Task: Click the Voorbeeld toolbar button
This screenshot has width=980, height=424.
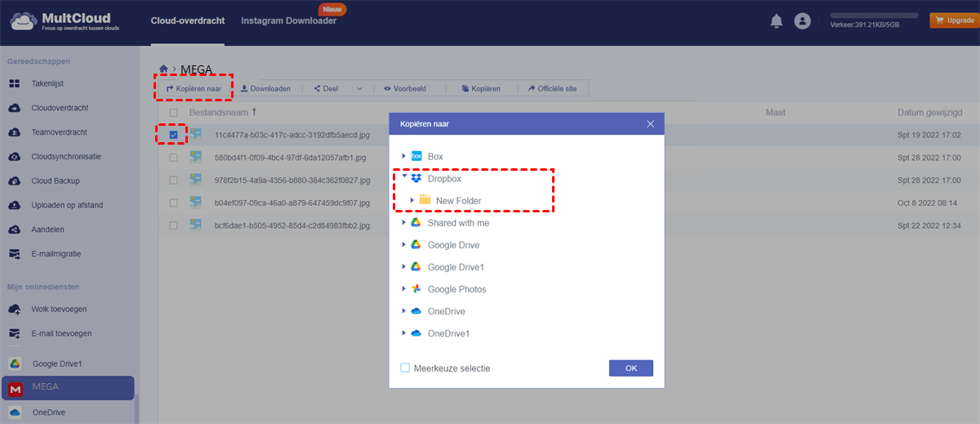Action: 404,88
